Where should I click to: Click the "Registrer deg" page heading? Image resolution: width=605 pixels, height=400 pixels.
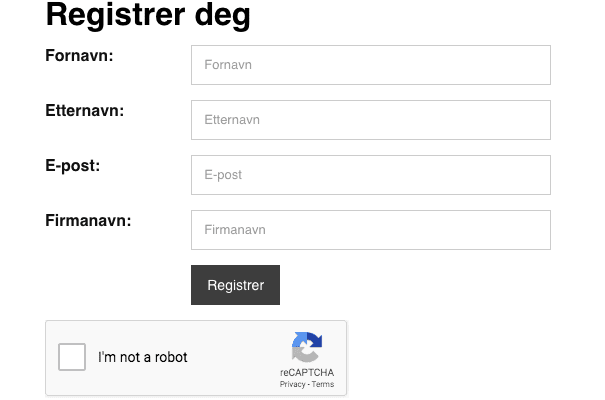tap(148, 15)
